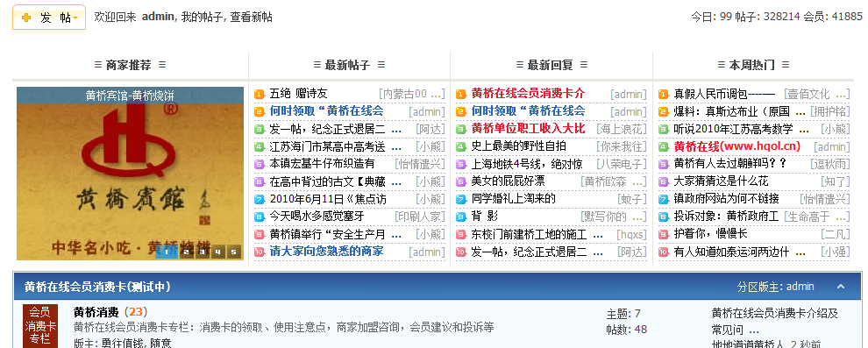Image resolution: width=868 pixels, height=348 pixels.
Task: Open author 印刷人家 beside 今天喝水多感觉塞牙
Action: (420, 216)
